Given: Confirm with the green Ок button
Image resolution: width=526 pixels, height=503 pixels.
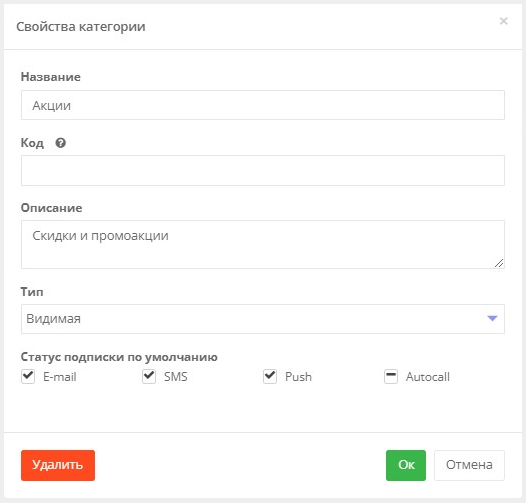Looking at the screenshot, I should (x=406, y=465).
